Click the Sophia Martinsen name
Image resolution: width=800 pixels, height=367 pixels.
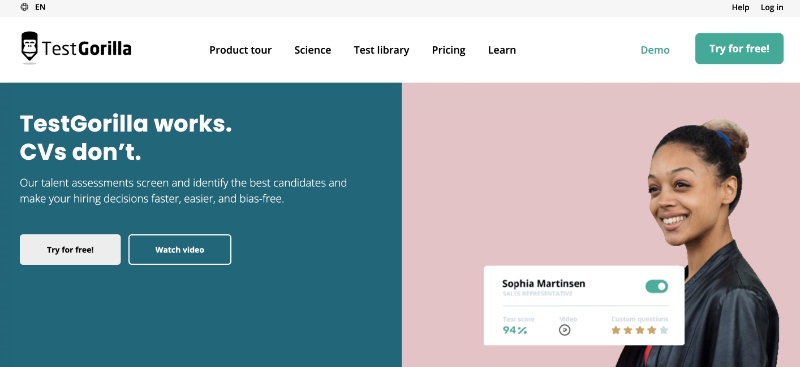click(543, 284)
